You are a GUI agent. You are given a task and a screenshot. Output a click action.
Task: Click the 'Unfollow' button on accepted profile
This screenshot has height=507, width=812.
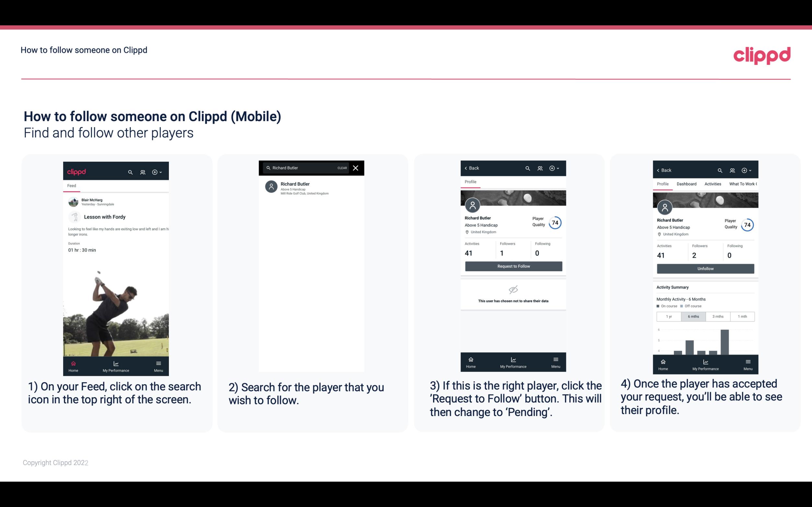[x=705, y=268]
